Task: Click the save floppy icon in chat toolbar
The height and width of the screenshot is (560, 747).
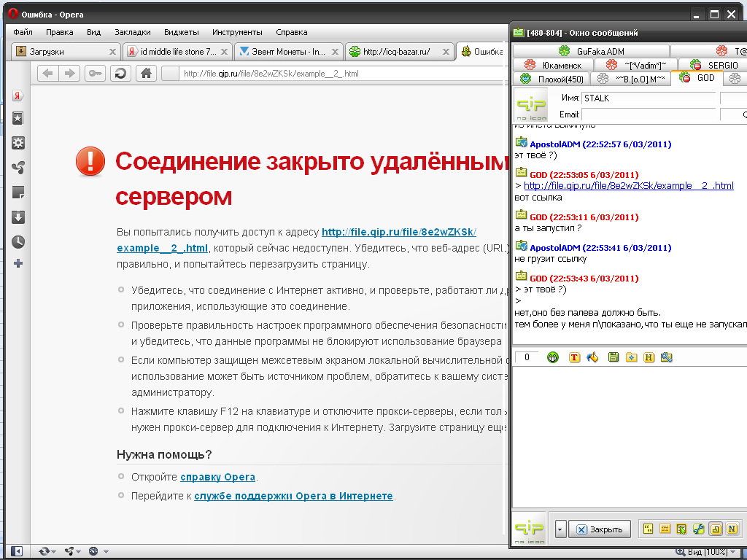Action: click(613, 357)
